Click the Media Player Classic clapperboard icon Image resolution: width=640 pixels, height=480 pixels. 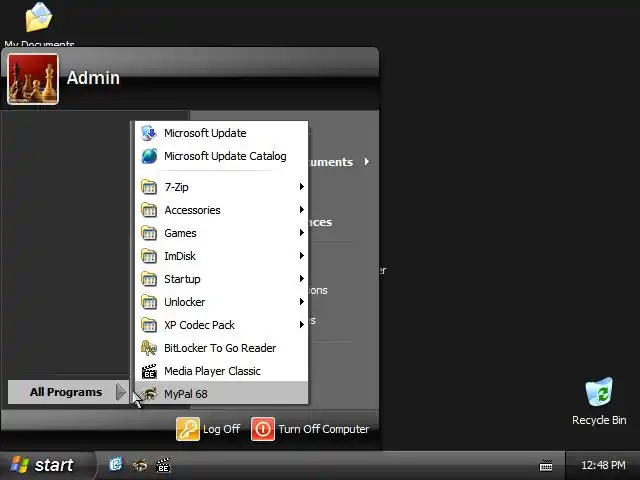click(149, 371)
